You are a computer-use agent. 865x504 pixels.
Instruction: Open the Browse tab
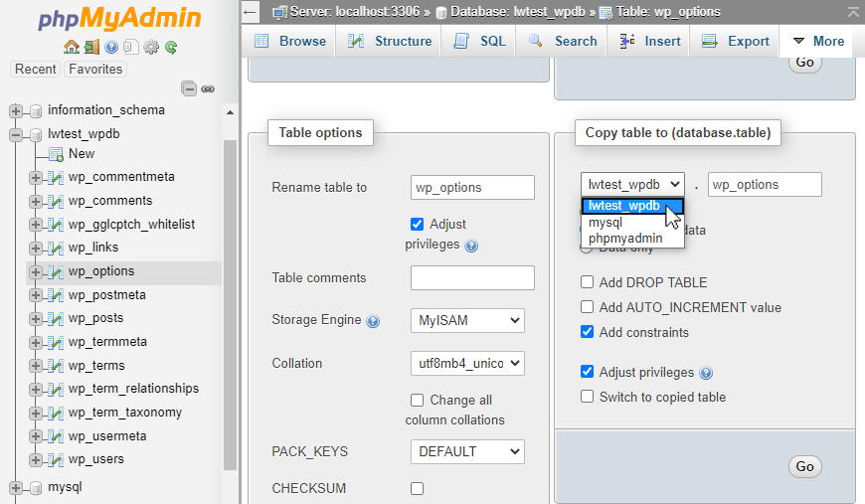289,41
